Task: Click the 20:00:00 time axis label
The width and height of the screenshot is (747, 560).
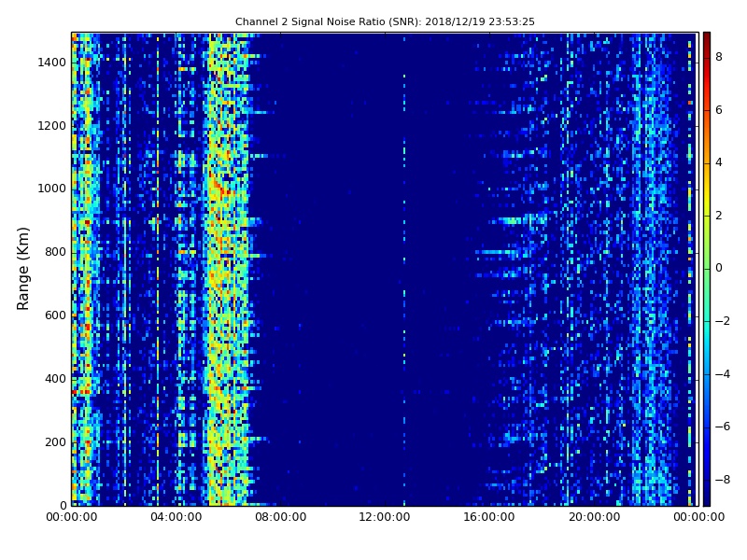Action: pyautogui.click(x=594, y=517)
